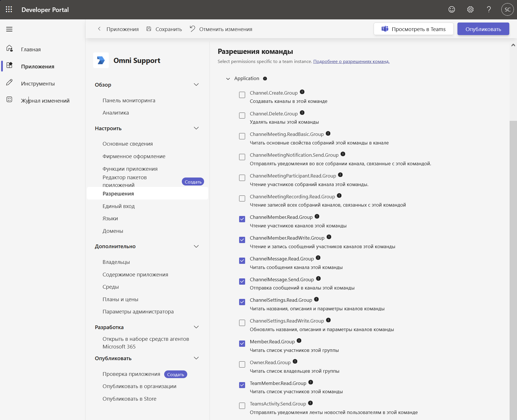Click the Опубликовать button
Viewport: 517px width, 420px height.
(483, 29)
